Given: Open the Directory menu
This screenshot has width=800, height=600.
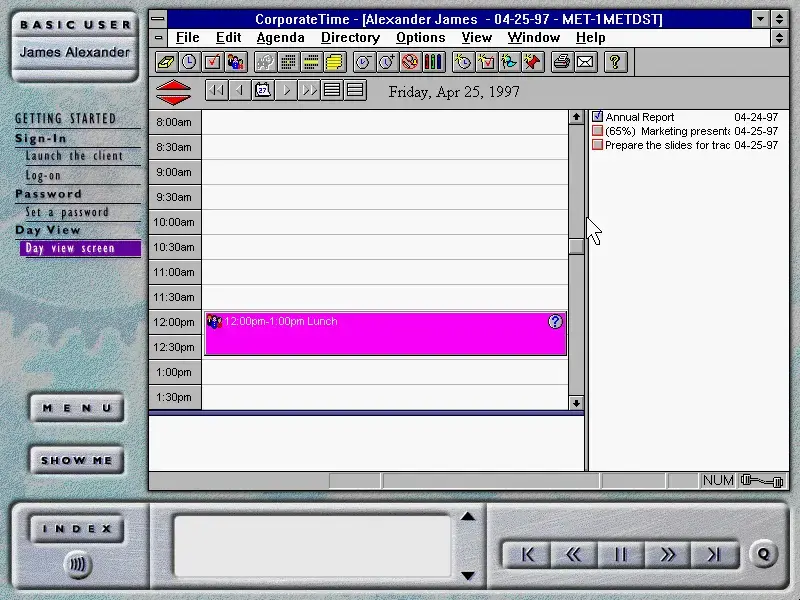Looking at the screenshot, I should pos(350,38).
